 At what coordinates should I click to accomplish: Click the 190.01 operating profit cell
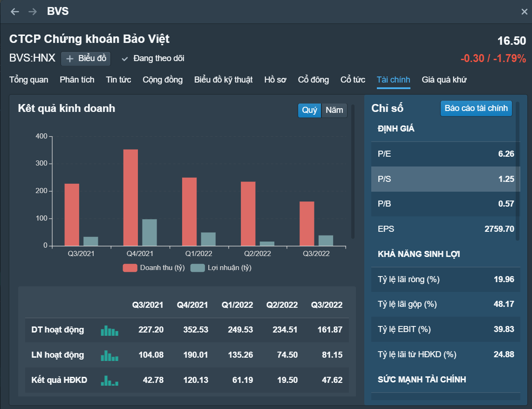pos(196,355)
